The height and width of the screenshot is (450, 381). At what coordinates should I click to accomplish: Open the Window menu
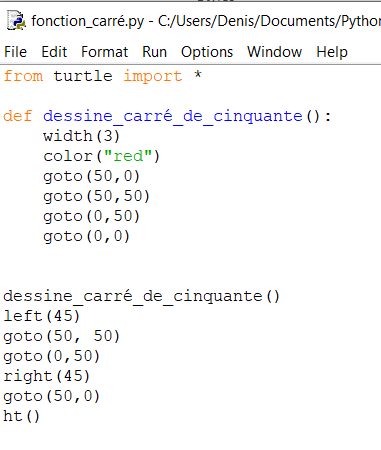[x=274, y=52]
